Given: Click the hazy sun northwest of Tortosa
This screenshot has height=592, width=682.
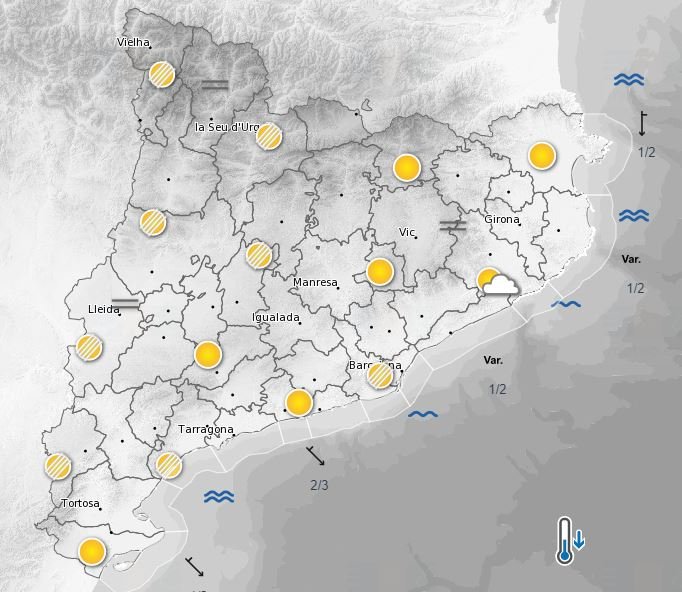Looking at the screenshot, I should coord(58,466).
